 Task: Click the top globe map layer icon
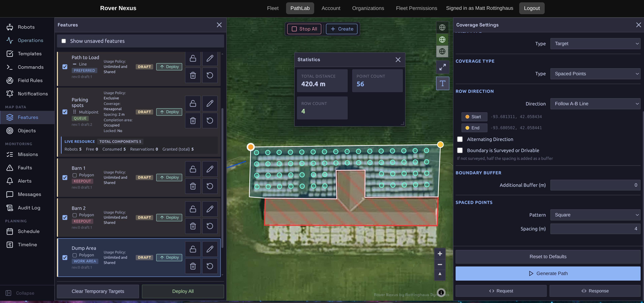[x=442, y=27]
